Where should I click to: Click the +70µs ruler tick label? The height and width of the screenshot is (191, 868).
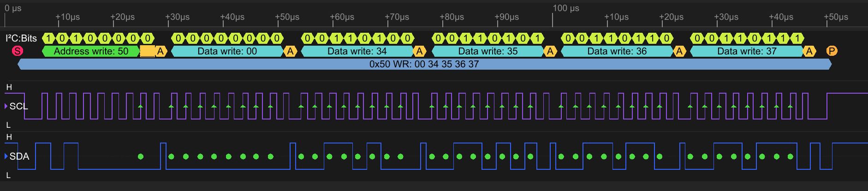coord(397,17)
